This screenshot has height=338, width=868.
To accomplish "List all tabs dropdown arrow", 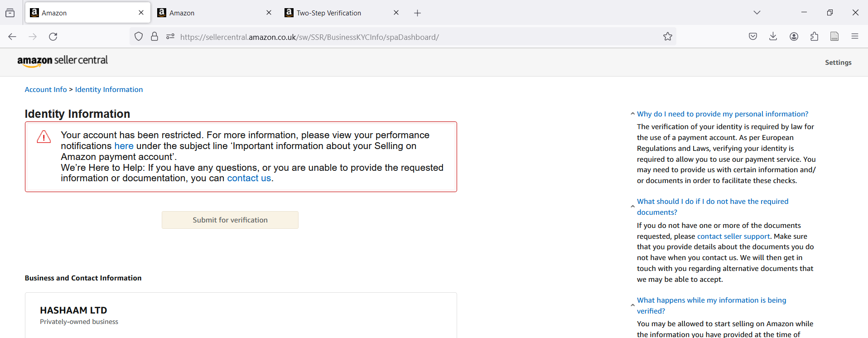I will (x=757, y=13).
